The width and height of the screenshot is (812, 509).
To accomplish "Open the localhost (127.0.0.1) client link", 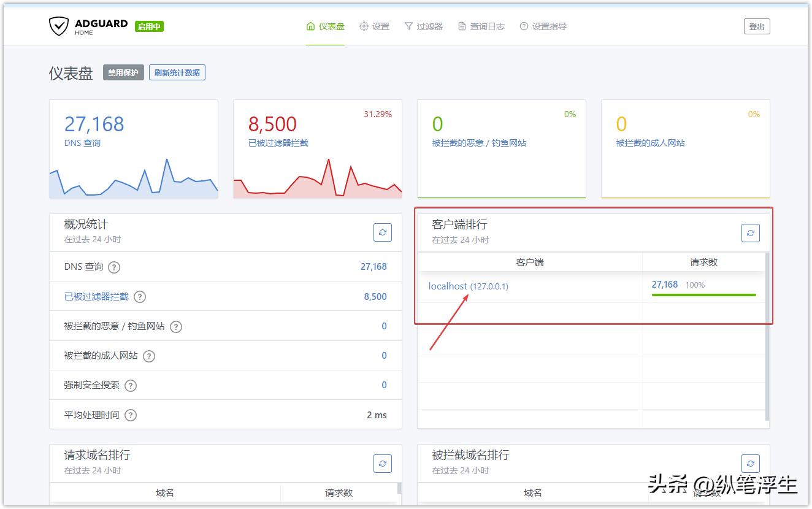I will coord(468,286).
